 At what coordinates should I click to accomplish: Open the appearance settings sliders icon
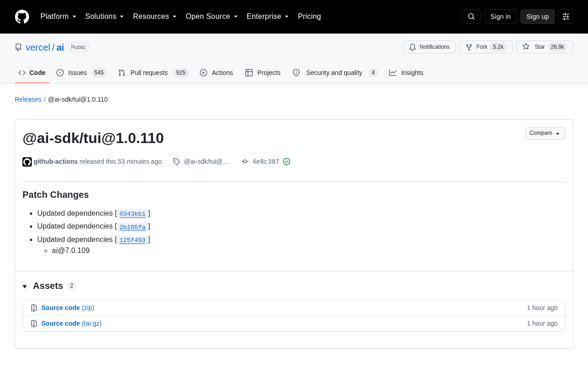click(566, 17)
